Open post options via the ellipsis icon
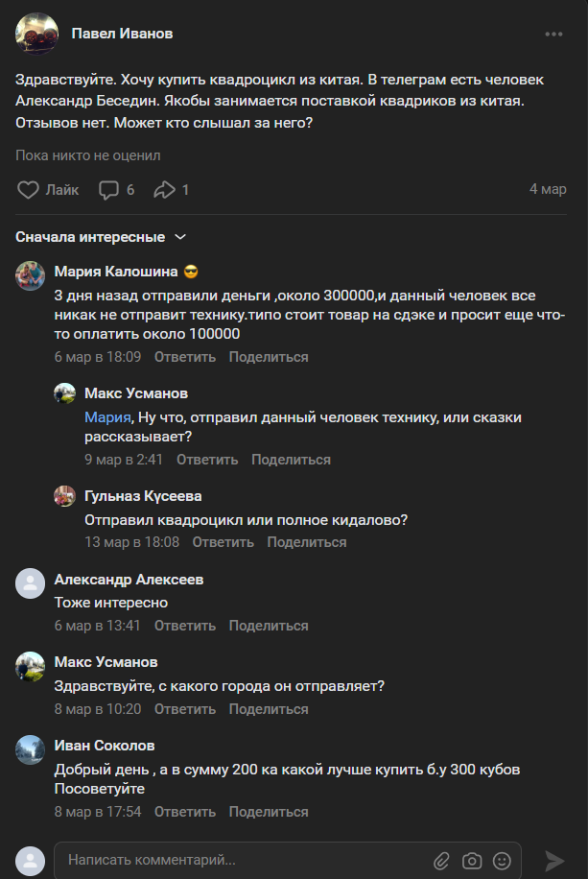The width and height of the screenshot is (588, 879). pyautogui.click(x=553, y=32)
